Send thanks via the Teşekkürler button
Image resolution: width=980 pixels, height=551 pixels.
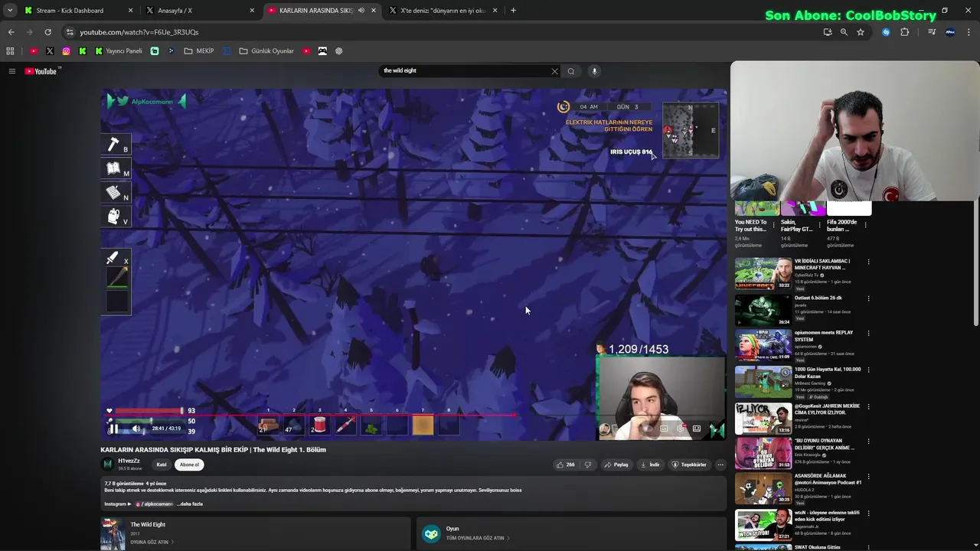click(689, 465)
